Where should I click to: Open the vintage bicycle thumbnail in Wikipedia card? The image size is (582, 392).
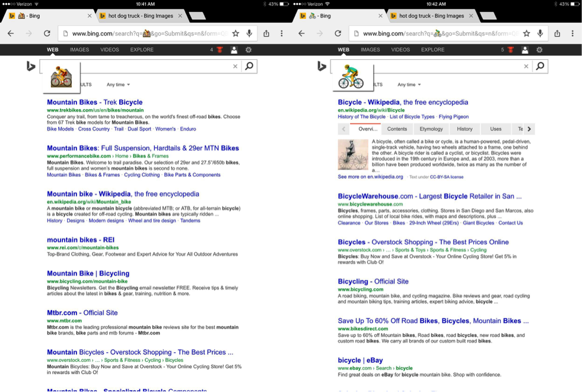352,155
